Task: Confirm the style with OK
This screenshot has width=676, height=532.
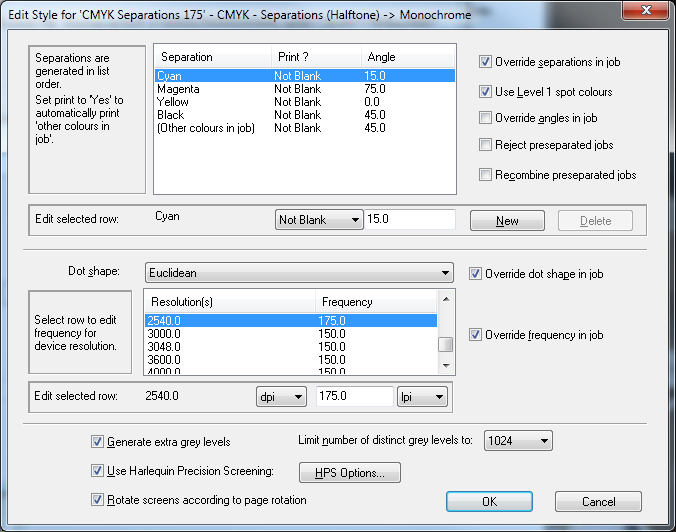Action: pyautogui.click(x=489, y=502)
